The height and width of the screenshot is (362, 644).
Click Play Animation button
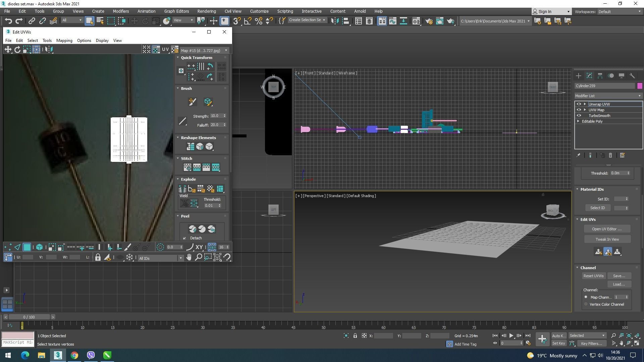coord(511,336)
